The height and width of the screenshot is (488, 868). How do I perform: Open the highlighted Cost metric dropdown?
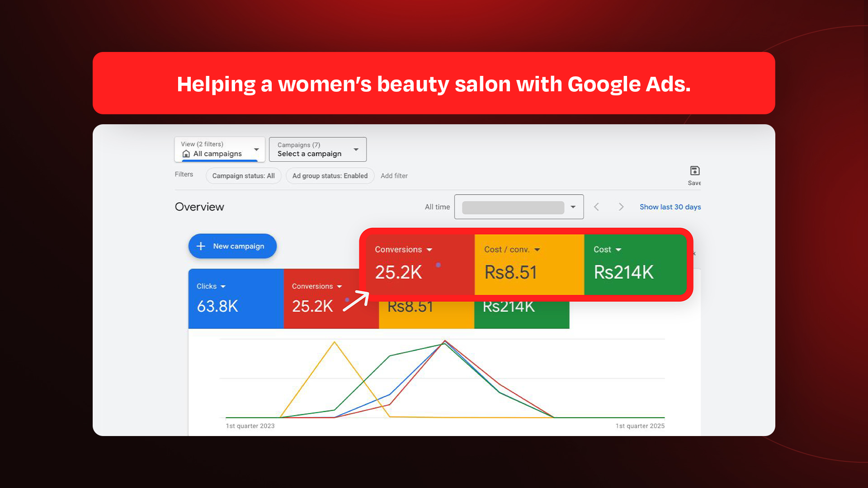[x=618, y=250]
